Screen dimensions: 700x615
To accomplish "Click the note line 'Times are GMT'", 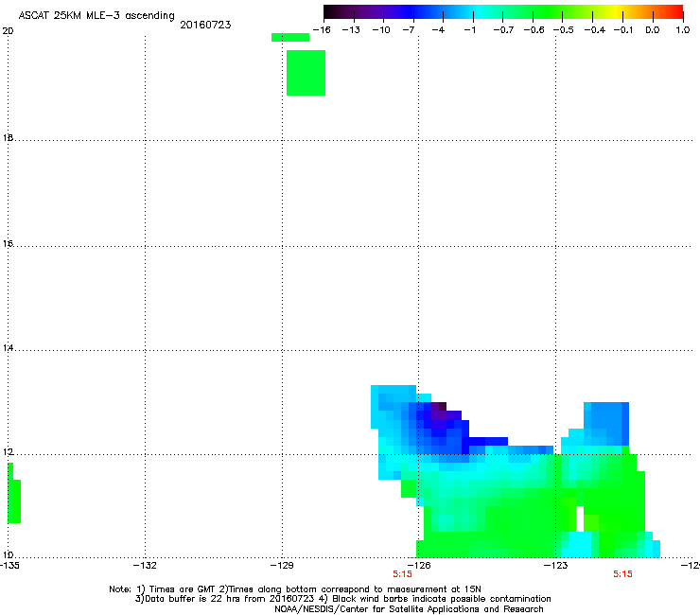I will point(183,589).
